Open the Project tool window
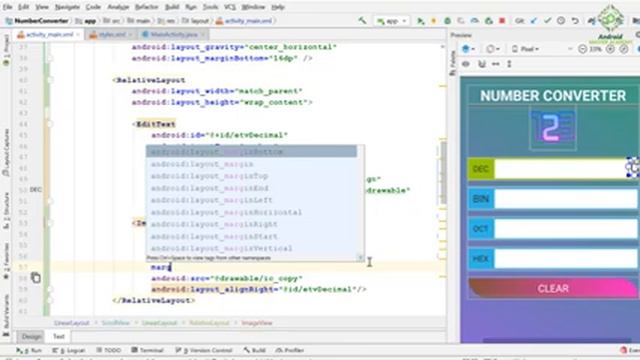 click(x=6, y=50)
